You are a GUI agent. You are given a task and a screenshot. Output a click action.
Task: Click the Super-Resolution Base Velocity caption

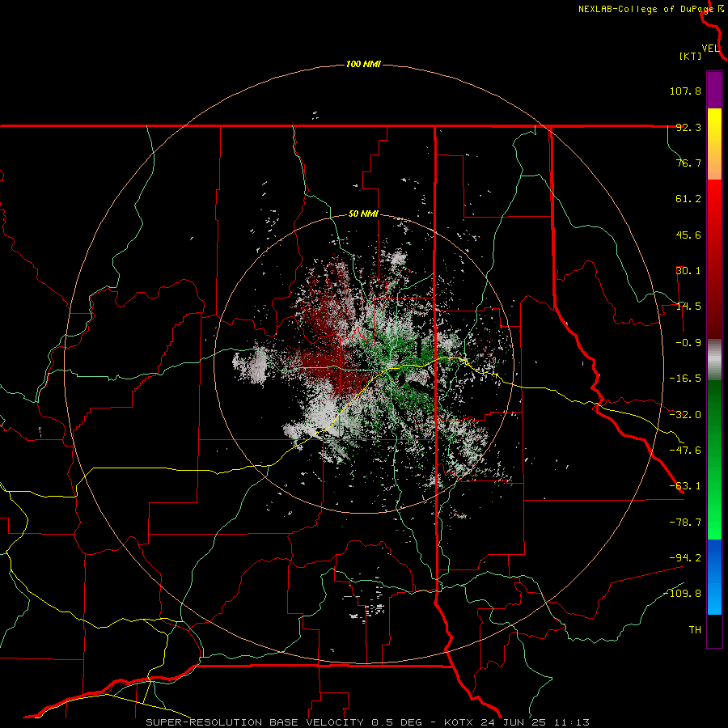click(368, 722)
